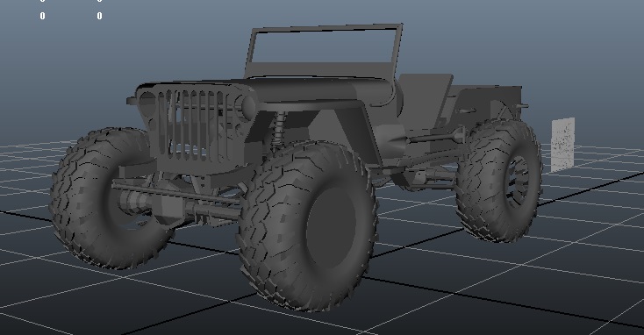
Task: Select the small light textured plane beside jeep
Action: [x=562, y=144]
